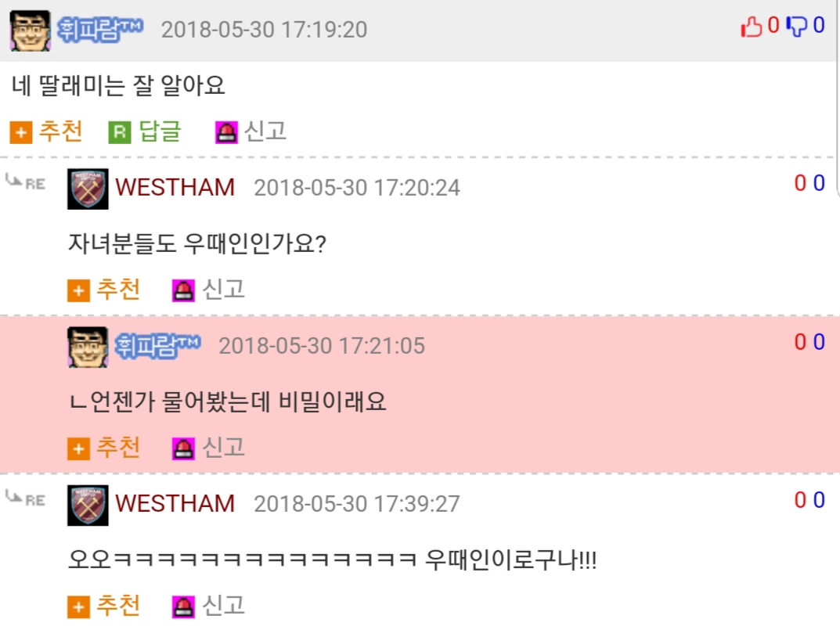Image resolution: width=840 pixels, height=630 pixels.
Task: Click 추천 text under 자녀분들도 우때인인가요 reply
Action: point(118,290)
